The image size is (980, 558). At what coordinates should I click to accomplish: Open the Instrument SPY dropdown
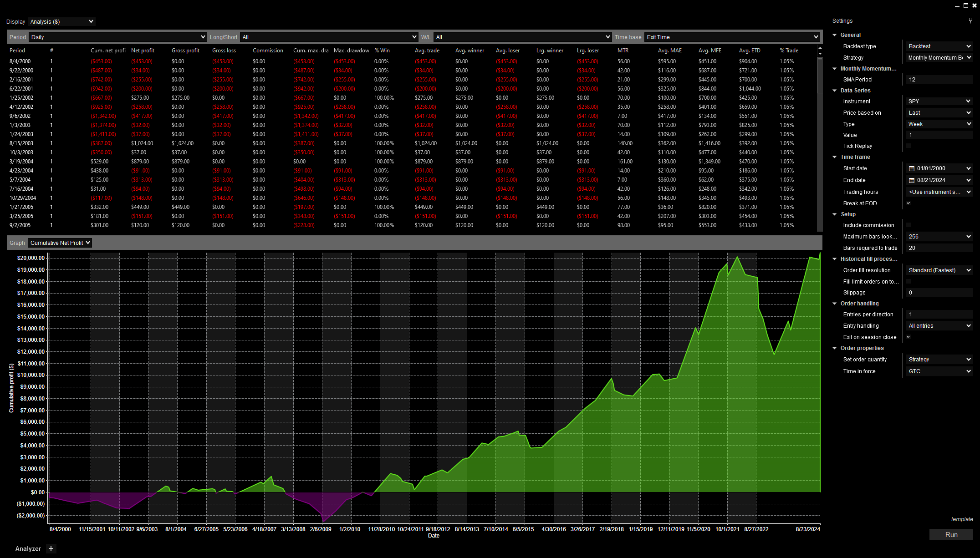click(x=939, y=101)
